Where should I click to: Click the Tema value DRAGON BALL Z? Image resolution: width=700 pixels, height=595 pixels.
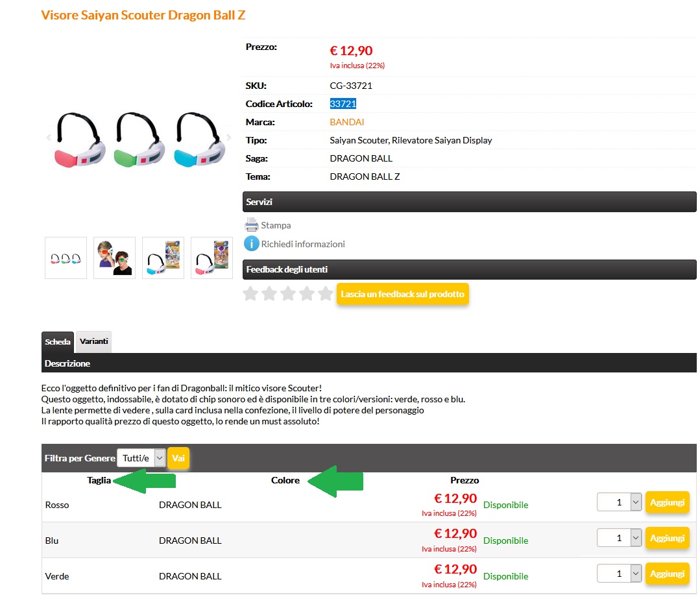pos(365,176)
